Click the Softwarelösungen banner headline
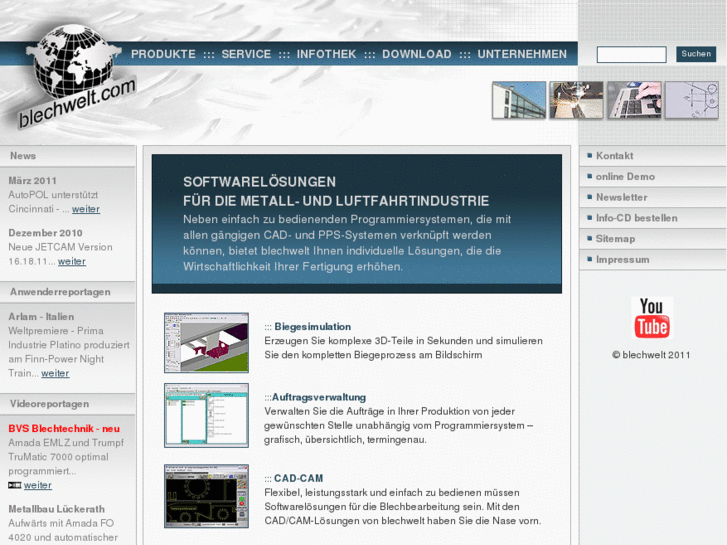This screenshot has height=545, width=727. pyautogui.click(x=336, y=191)
